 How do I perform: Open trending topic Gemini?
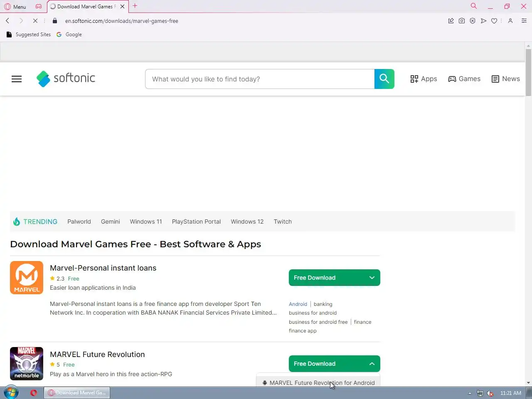(x=110, y=222)
